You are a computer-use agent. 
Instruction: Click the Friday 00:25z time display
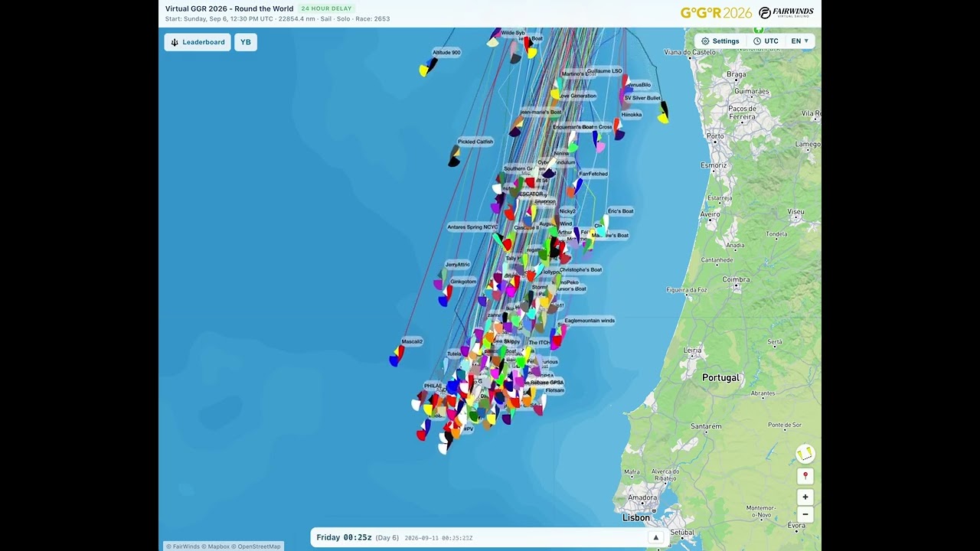point(344,537)
